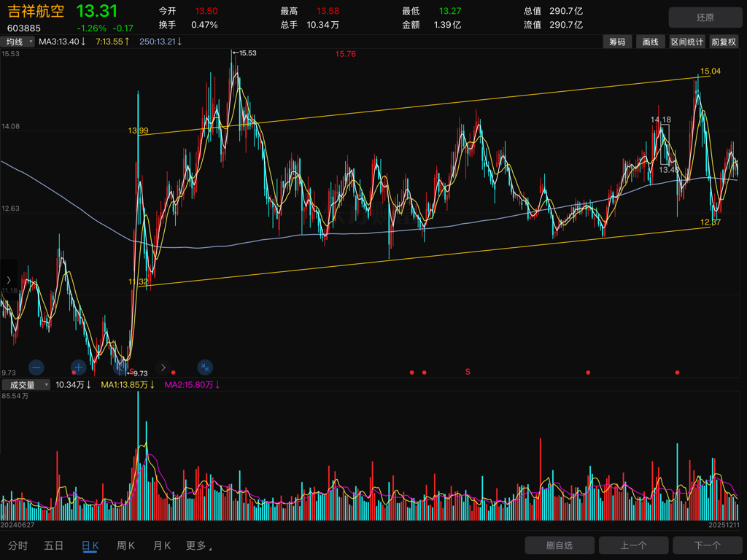Click the 最高 value 13.58
The width and height of the screenshot is (747, 560).
[x=328, y=11]
